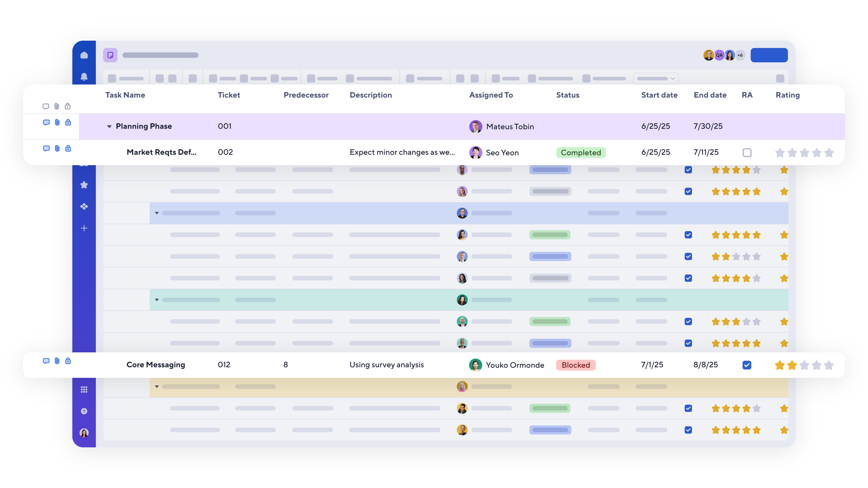Open notifications bell in the sidebar
Screen dimensions: 868x488
[84, 77]
